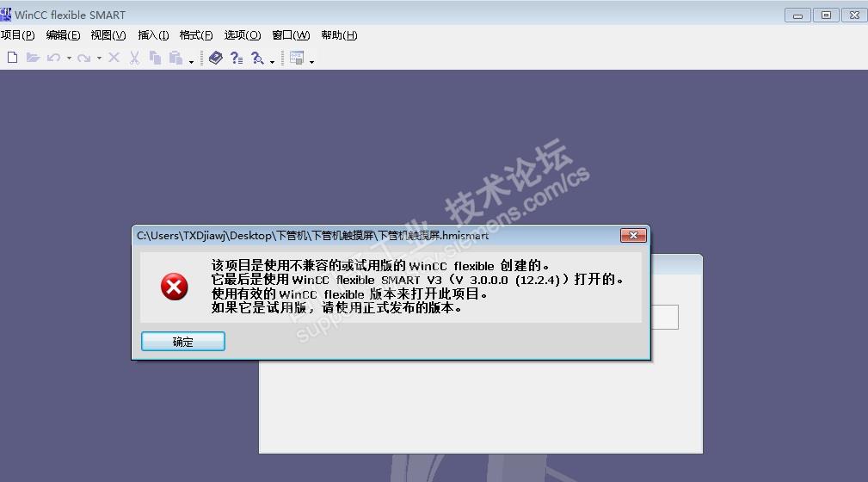The image size is (868, 482).
Task: Click the New project toolbar icon
Action: click(12, 58)
